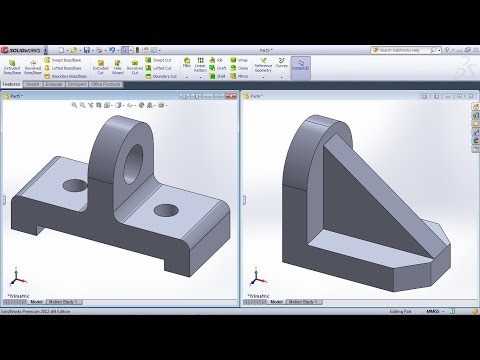Switch to the DimXpert tab

[77, 84]
